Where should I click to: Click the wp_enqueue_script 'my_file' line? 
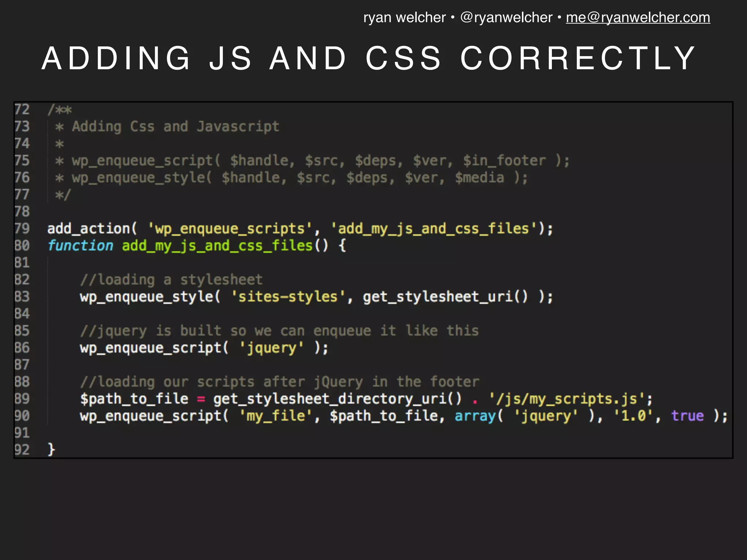pyautogui.click(x=404, y=416)
